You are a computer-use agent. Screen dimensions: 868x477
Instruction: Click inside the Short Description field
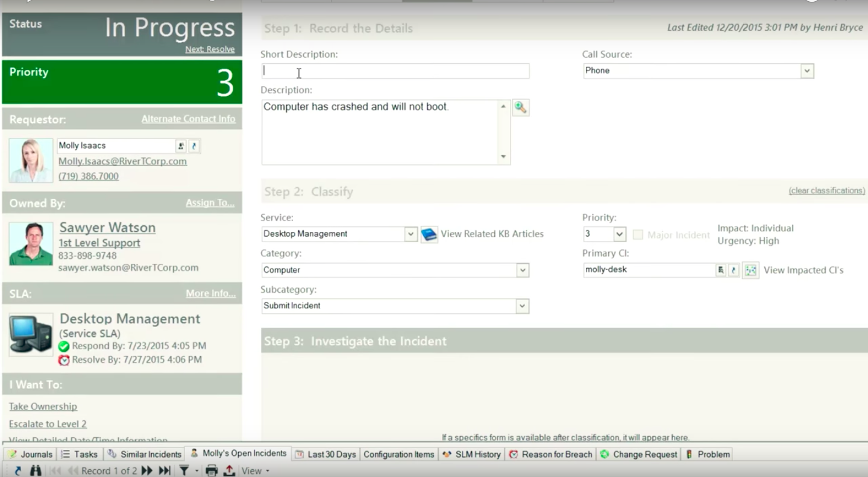(395, 70)
